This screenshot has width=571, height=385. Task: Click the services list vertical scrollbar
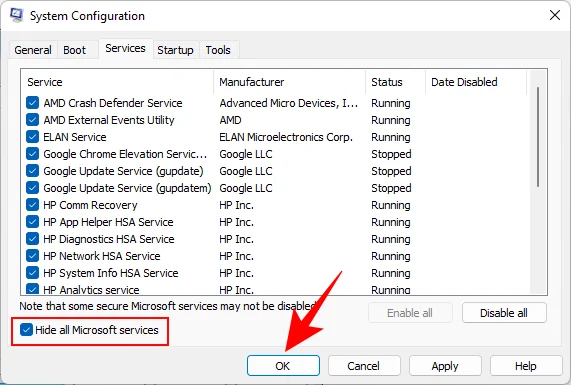click(538, 137)
